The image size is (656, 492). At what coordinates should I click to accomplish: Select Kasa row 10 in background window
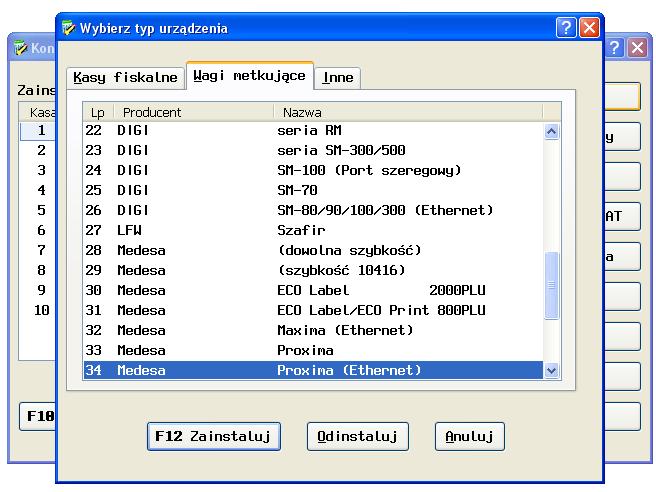[38, 310]
